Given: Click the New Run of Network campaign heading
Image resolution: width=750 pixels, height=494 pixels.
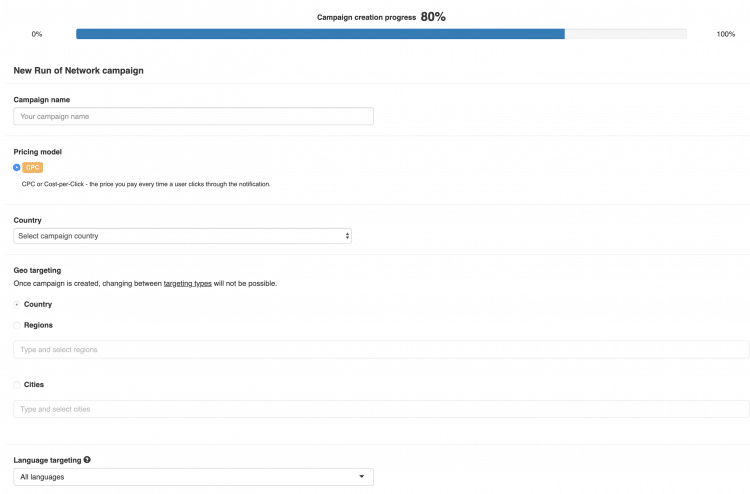Looking at the screenshot, I should pos(78,70).
